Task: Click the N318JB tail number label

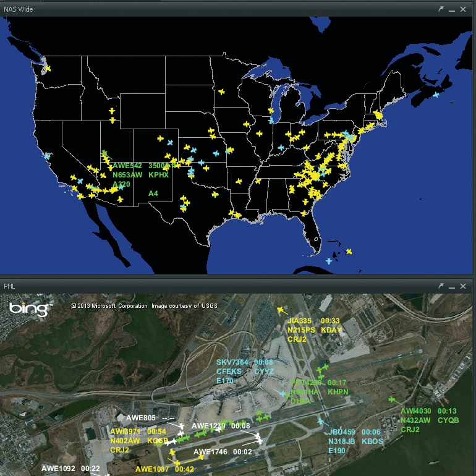Action: pos(341,441)
